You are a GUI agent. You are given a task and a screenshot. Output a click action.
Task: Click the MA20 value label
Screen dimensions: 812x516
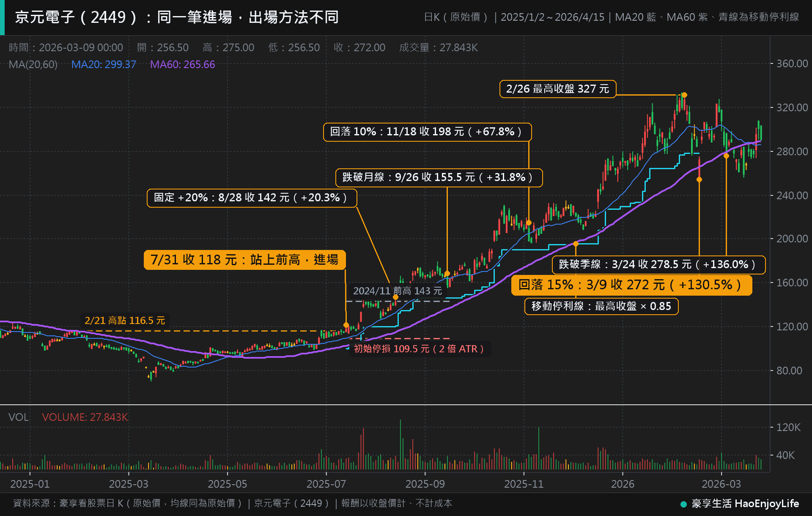pyautogui.click(x=104, y=65)
